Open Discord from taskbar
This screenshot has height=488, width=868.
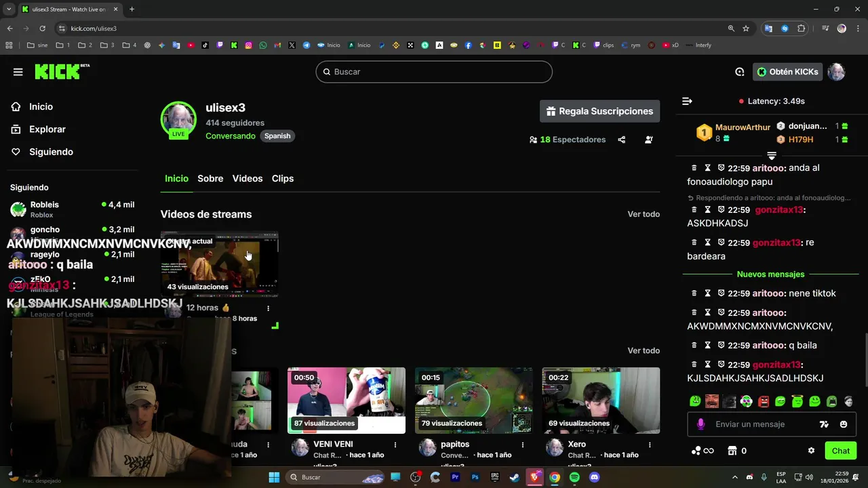(595, 477)
